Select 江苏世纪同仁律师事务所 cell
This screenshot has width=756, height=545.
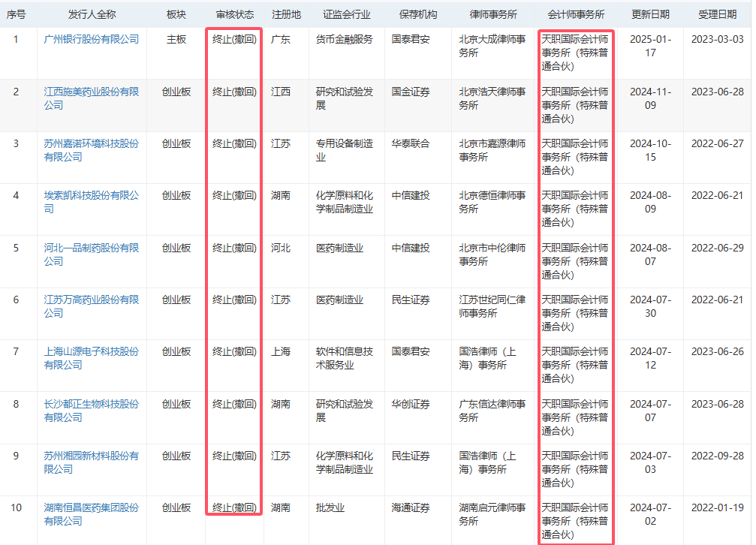(x=492, y=306)
